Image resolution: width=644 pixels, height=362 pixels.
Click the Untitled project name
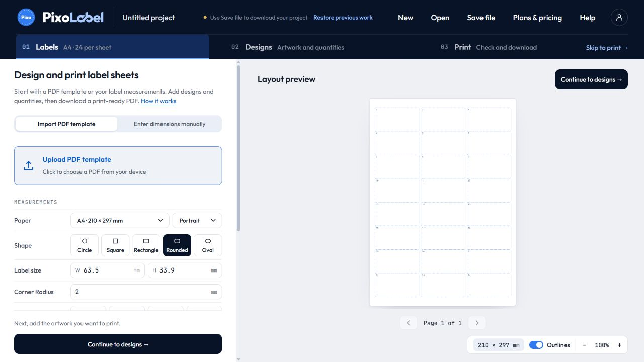click(148, 18)
